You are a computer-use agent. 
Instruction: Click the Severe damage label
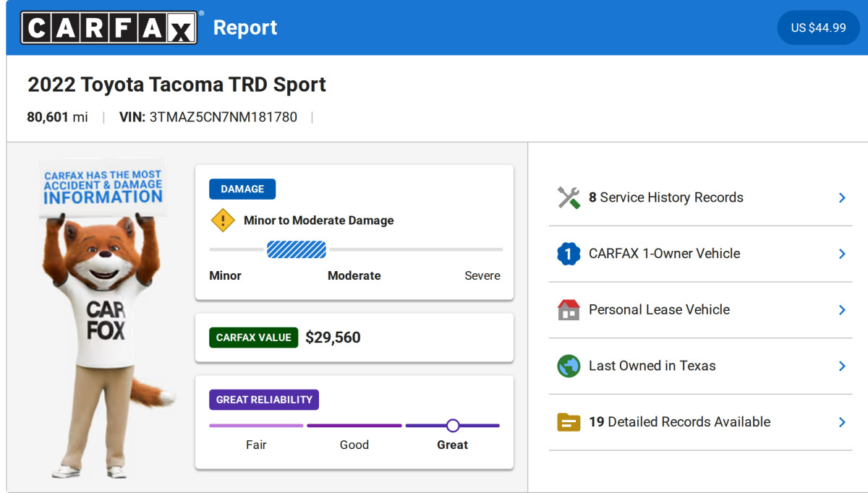click(x=482, y=275)
